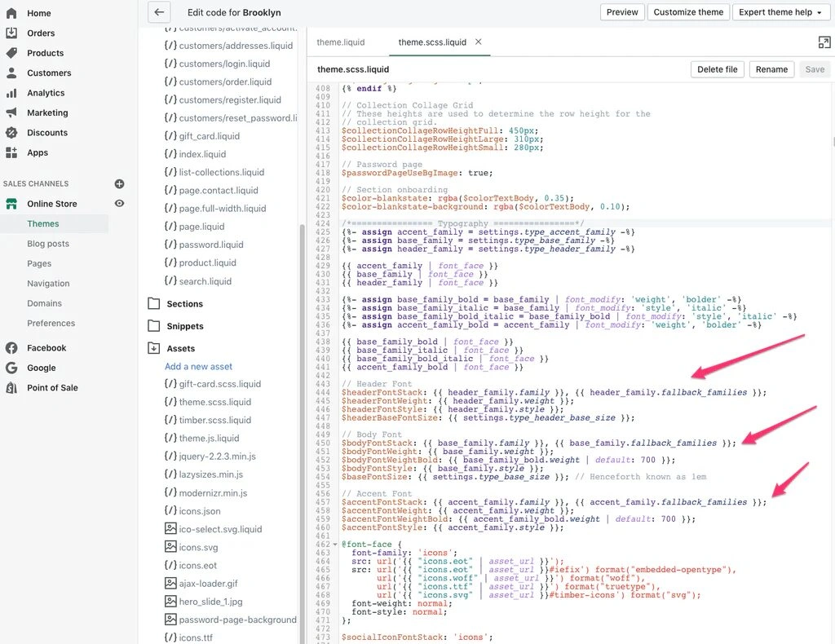Open Discounts in the sidebar
835x644 pixels.
coord(46,133)
